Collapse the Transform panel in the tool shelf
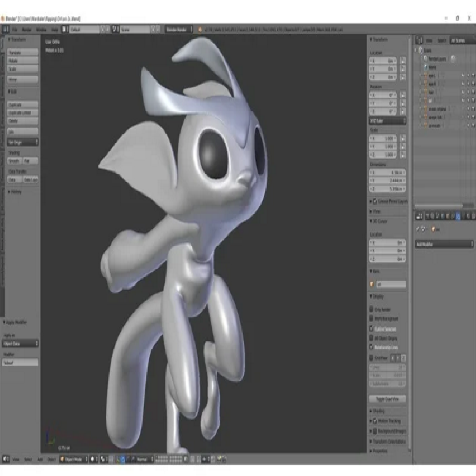 tap(17, 39)
